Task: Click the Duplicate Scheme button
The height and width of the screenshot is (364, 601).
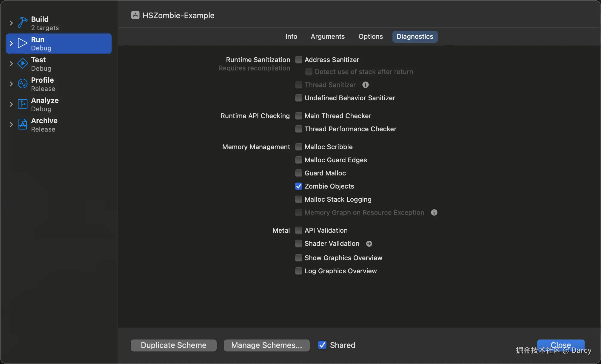Action: 173,345
